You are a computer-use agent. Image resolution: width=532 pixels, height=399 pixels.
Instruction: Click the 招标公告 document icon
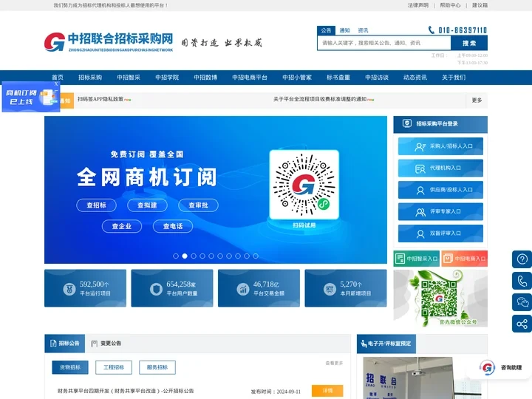(x=53, y=344)
